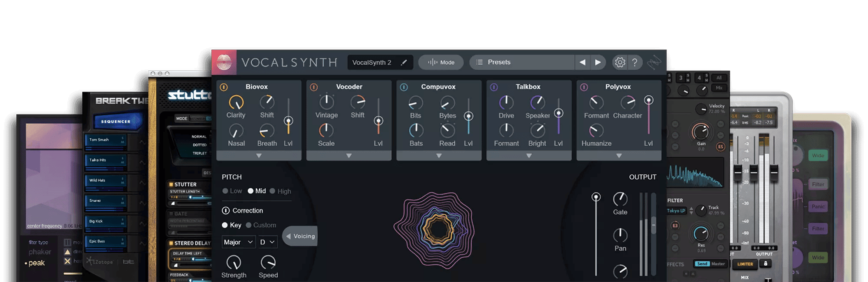This screenshot has height=282, width=868.
Task: Expand the Biovox advanced panel arrow
Action: (x=259, y=156)
